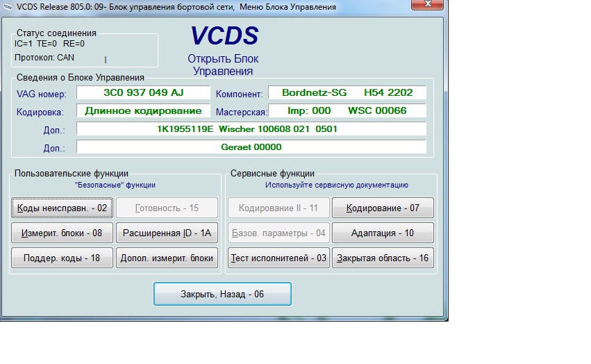Click the Wischer Доп. info field
Image resolution: width=591 pixels, height=364 pixels.
click(251, 129)
